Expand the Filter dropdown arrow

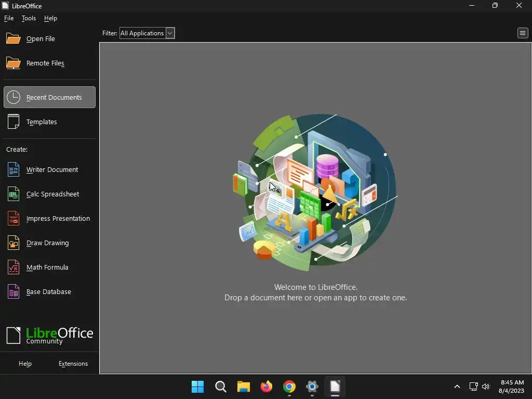[170, 33]
